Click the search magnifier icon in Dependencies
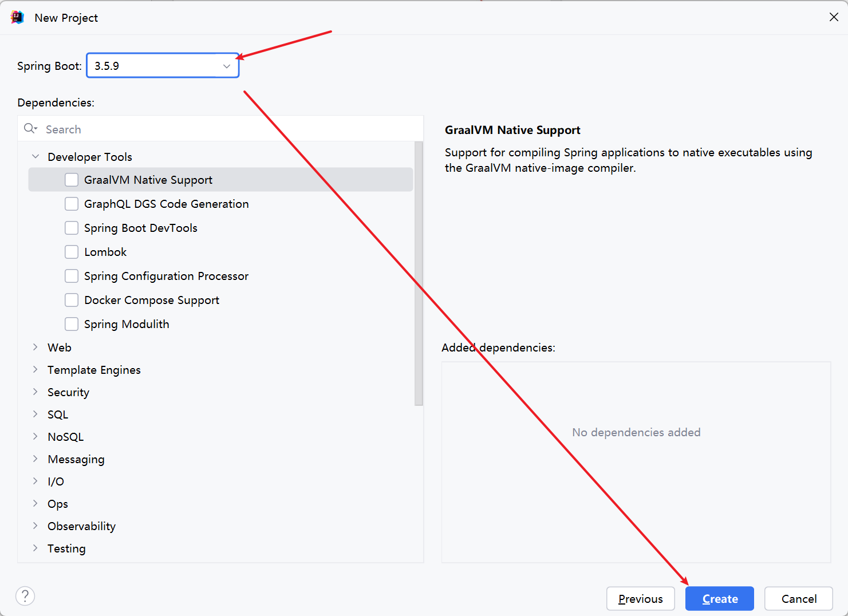The image size is (848, 616). pos(30,129)
